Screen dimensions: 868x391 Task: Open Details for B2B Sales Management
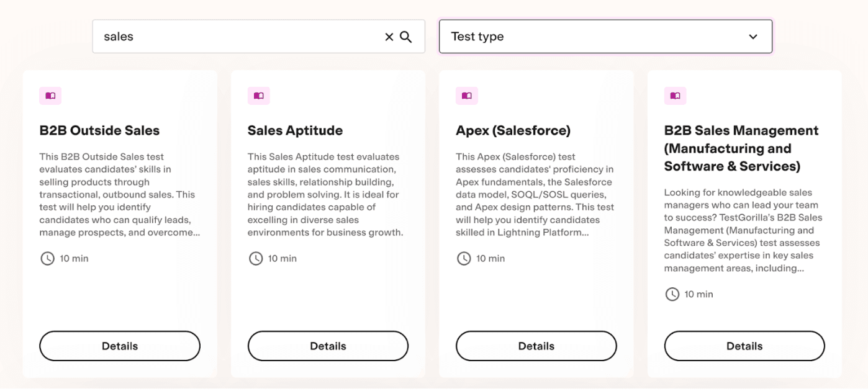click(x=744, y=346)
